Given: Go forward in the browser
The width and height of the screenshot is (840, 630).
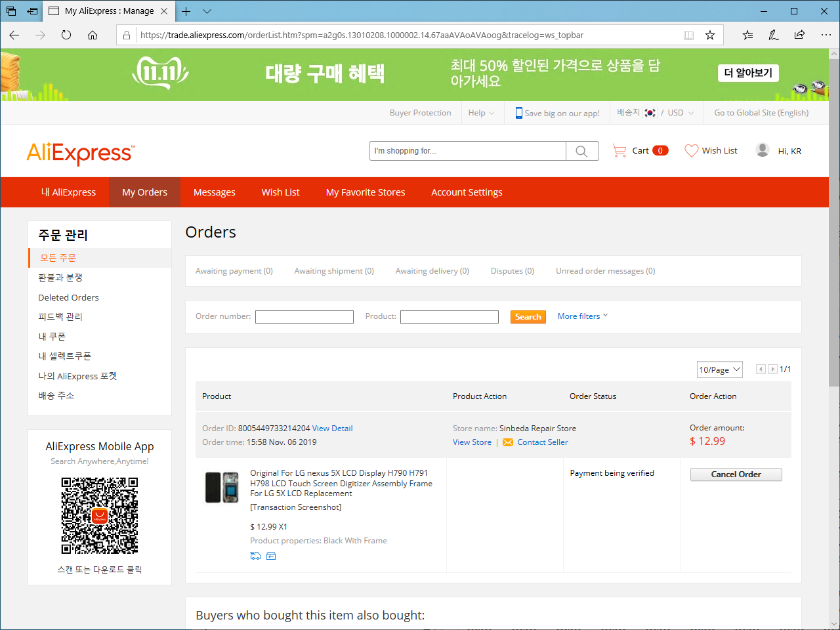Looking at the screenshot, I should click(x=41, y=35).
